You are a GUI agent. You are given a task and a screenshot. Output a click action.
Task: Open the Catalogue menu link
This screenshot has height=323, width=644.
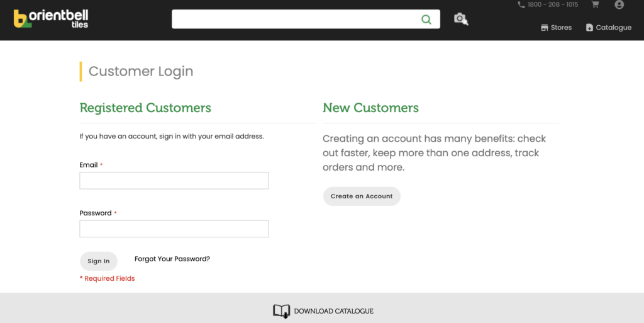[x=614, y=28]
